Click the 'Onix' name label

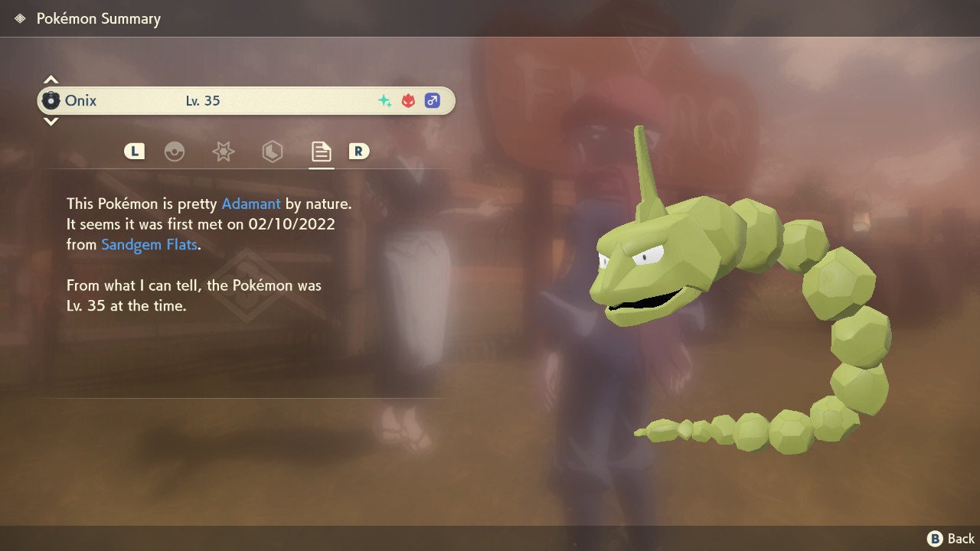pos(80,100)
